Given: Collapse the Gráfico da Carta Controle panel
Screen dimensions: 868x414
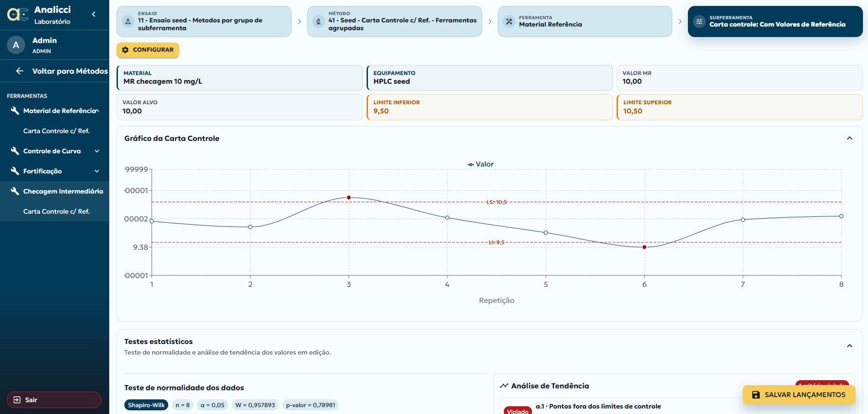Looking at the screenshot, I should click(850, 138).
